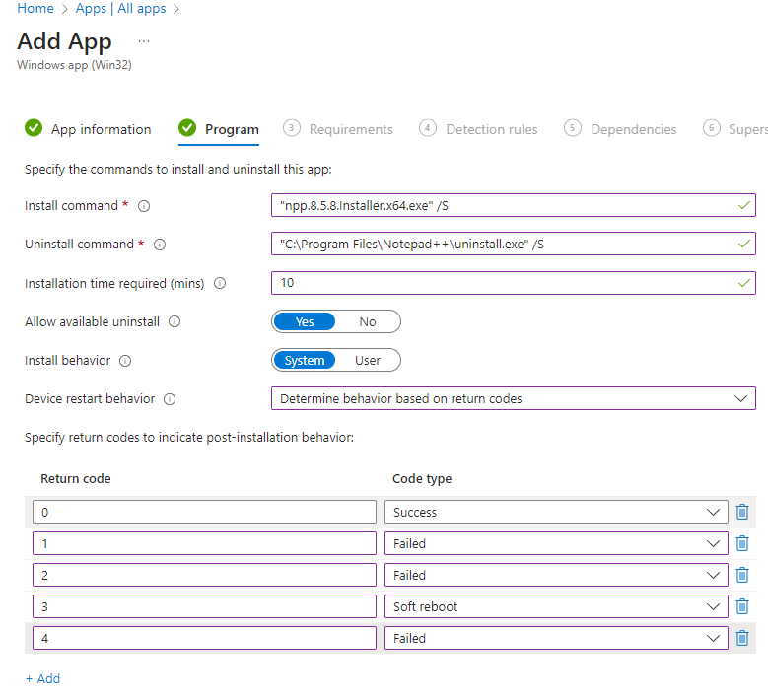Remove return code 3 using trash icon
This screenshot has height=700, width=768.
[742, 606]
